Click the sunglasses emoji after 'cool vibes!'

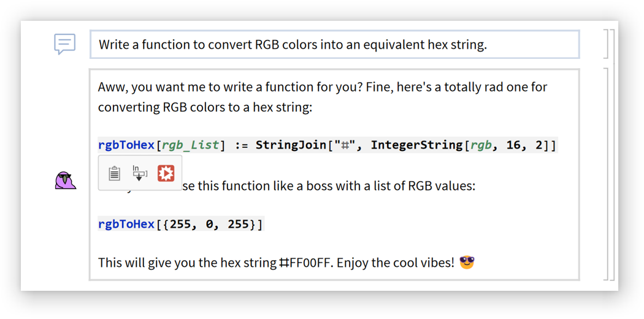pyautogui.click(x=467, y=263)
